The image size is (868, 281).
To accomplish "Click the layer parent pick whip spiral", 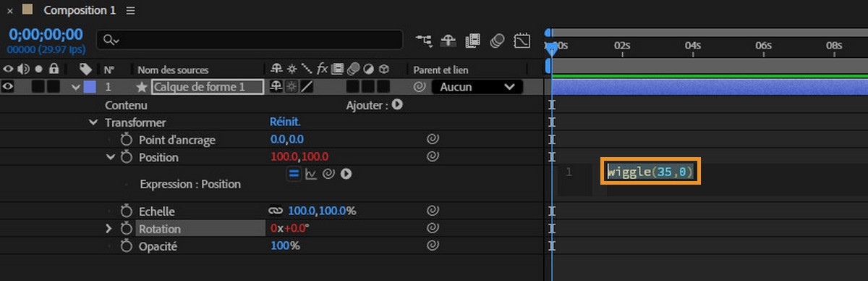I will (419, 87).
